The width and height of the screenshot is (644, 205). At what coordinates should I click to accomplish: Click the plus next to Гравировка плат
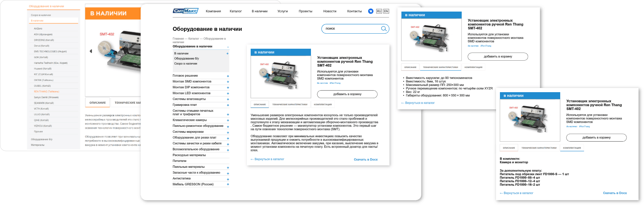pos(228,105)
